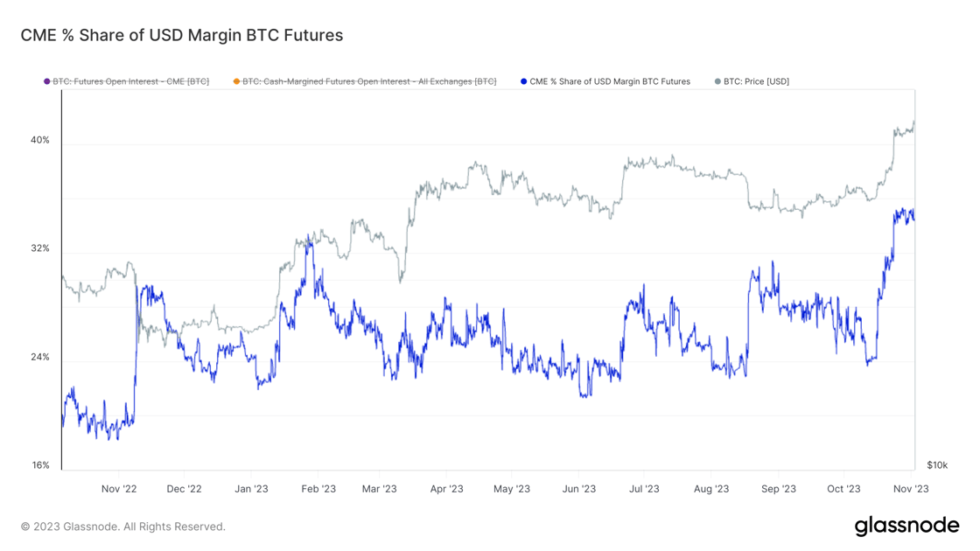Click the Glassnode copyright notice
The width and height of the screenshot is (980, 551).
pos(123,527)
